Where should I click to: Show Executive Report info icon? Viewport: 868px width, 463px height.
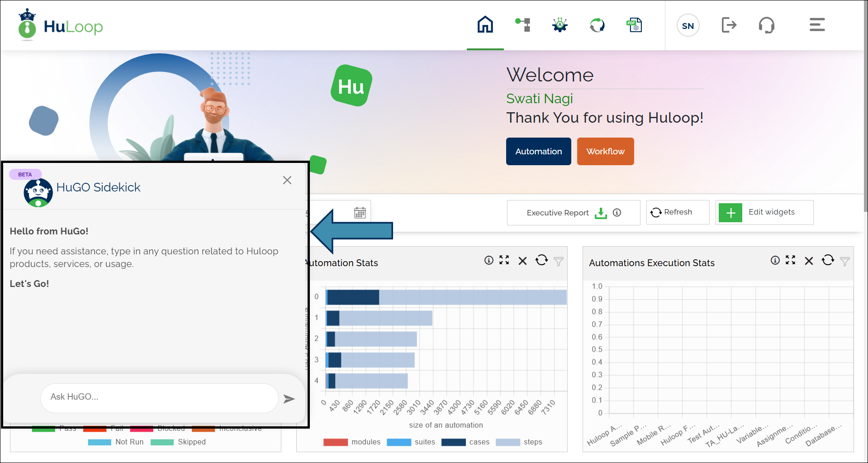[x=617, y=213]
